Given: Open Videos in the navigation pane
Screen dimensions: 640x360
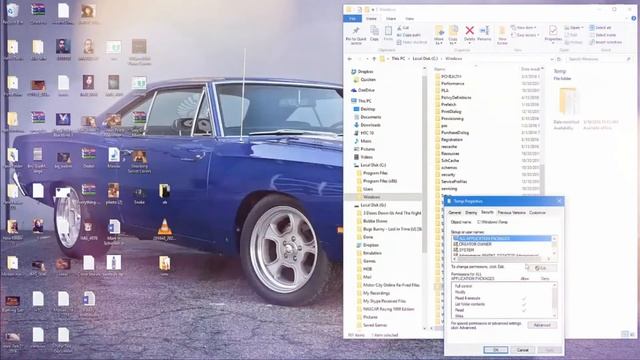Looking at the screenshot, I should coord(363,157).
